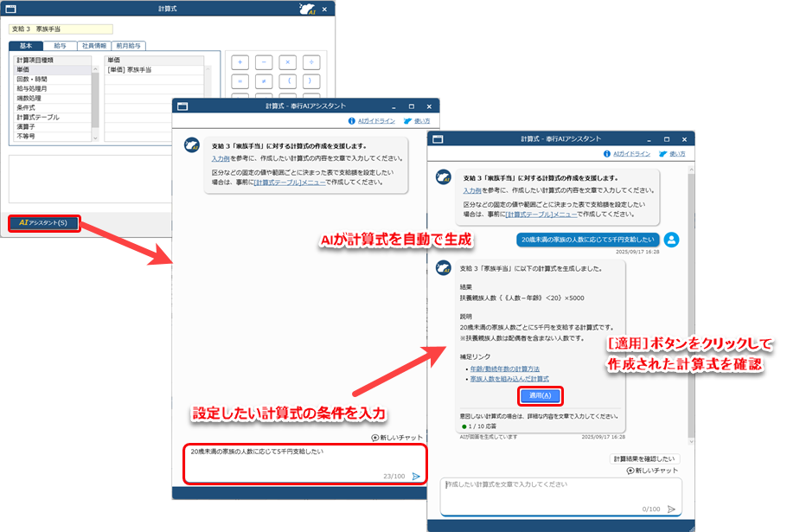This screenshot has height=532, width=787.
Task: Select the division (÷) operator icon
Action: [x=311, y=62]
